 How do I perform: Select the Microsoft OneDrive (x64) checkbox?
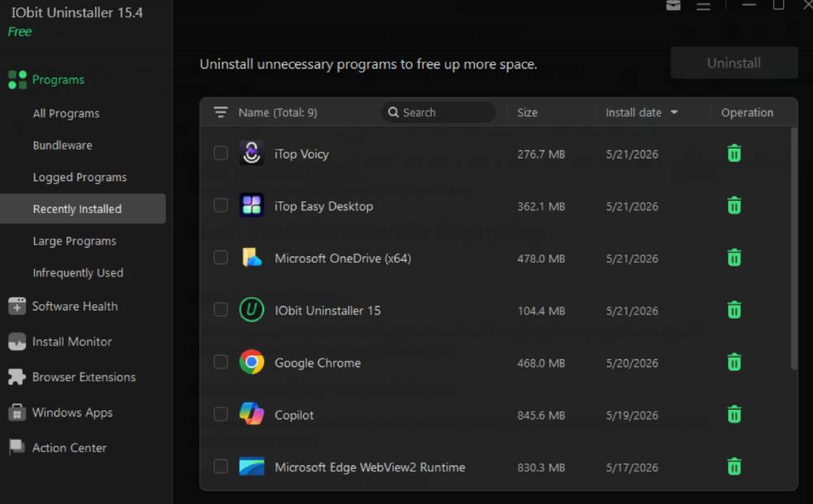tap(220, 257)
